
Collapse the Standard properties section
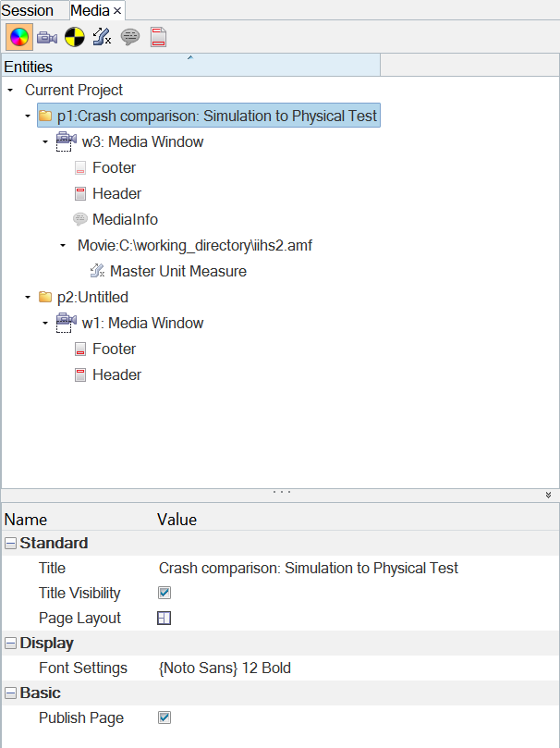(x=10, y=544)
